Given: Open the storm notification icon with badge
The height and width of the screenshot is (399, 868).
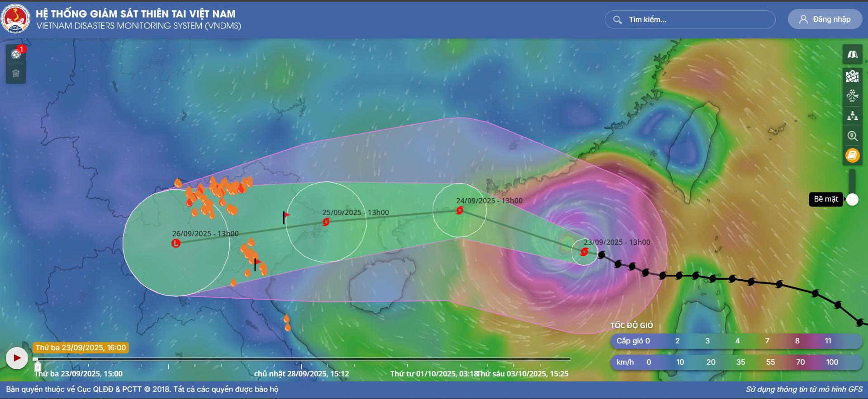Looking at the screenshot, I should [16, 54].
